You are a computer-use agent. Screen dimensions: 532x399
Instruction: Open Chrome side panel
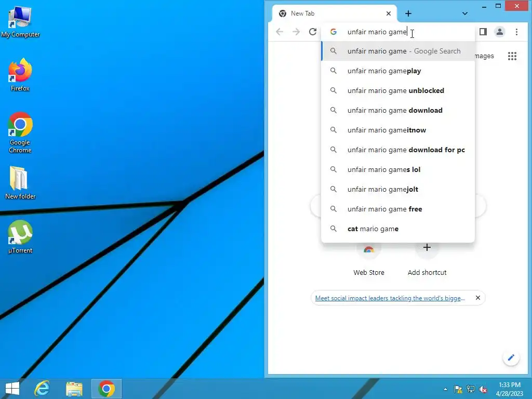tap(483, 32)
